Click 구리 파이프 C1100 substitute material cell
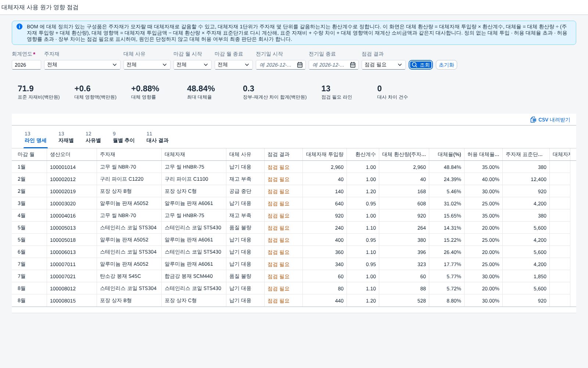This screenshot has height=368, width=588. 194,179
